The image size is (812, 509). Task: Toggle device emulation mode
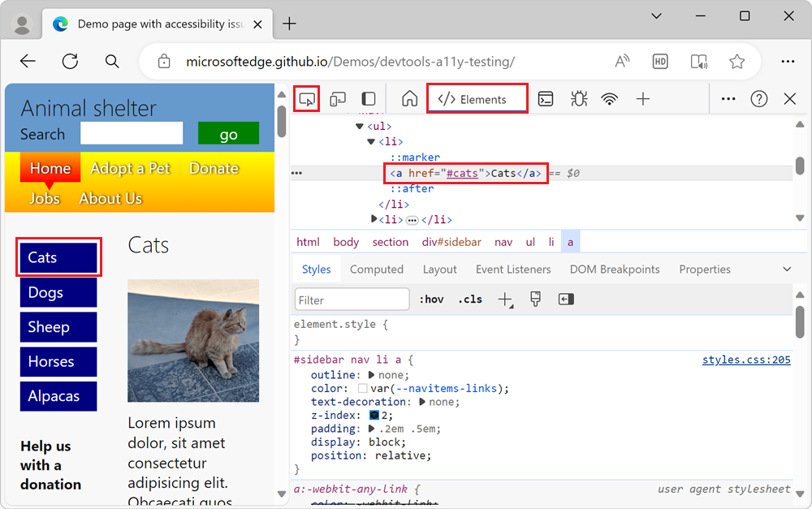(338, 98)
